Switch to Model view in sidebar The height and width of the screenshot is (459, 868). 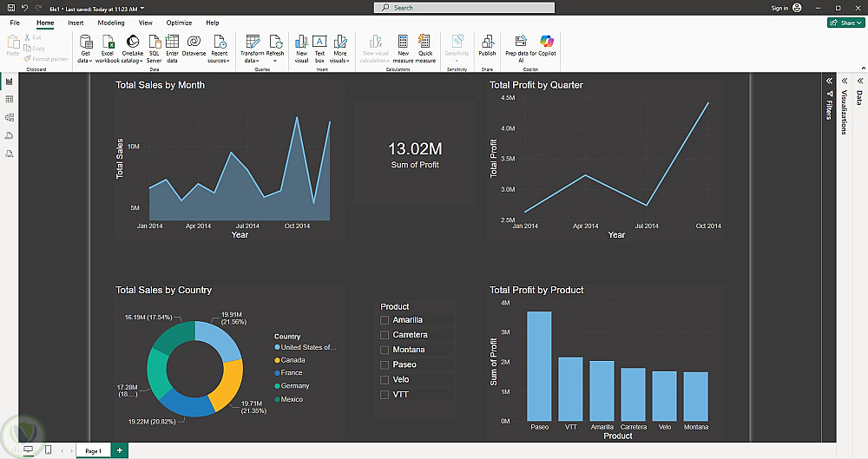click(9, 117)
